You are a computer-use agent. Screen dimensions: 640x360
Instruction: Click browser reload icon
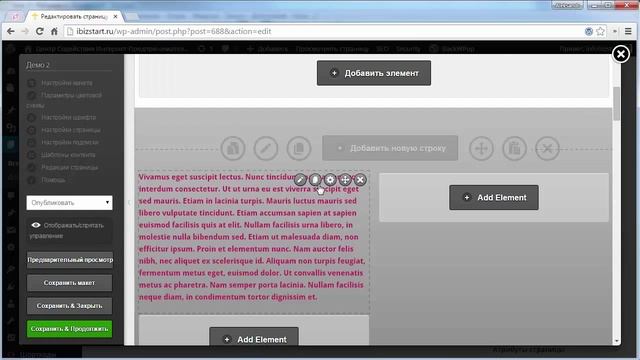click(40, 31)
